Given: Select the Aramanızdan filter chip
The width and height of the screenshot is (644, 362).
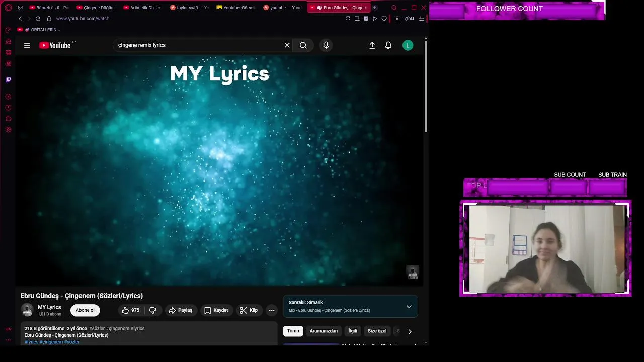Looking at the screenshot, I should pyautogui.click(x=324, y=331).
